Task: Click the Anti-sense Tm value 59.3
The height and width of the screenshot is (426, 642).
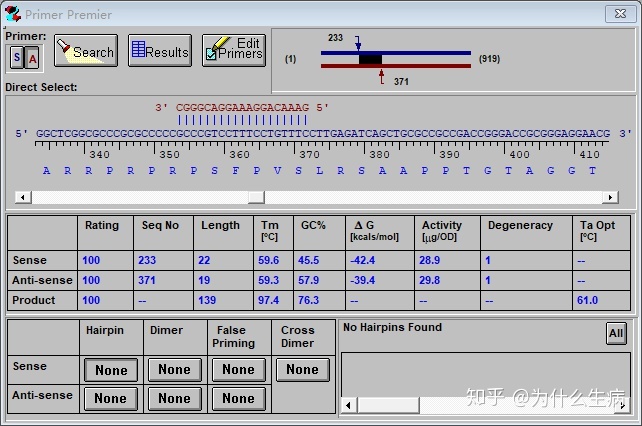Action: pos(269,280)
